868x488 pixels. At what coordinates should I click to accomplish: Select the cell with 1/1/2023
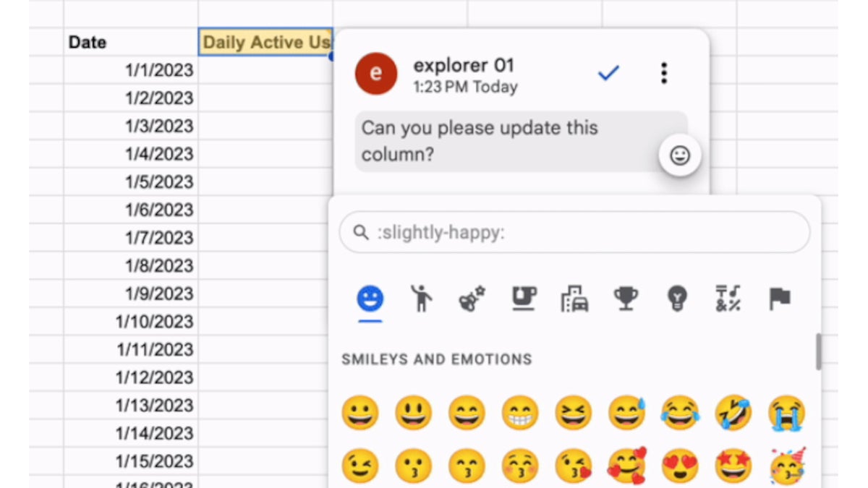(131, 70)
